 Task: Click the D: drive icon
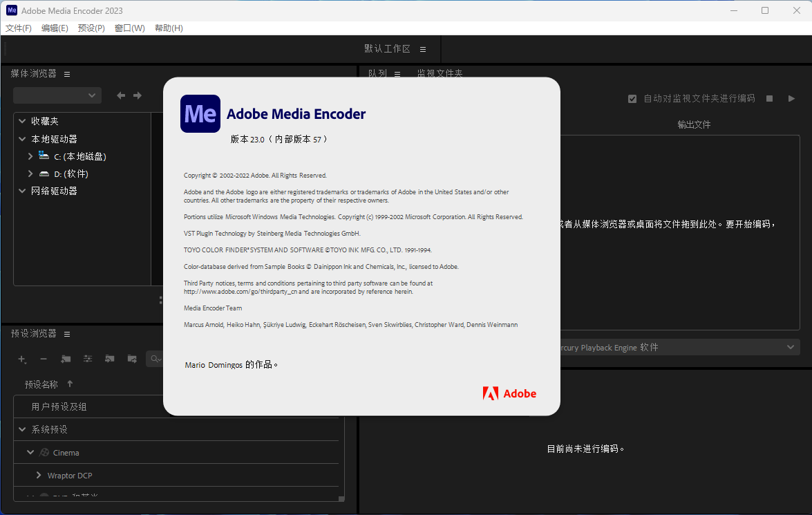tap(44, 174)
